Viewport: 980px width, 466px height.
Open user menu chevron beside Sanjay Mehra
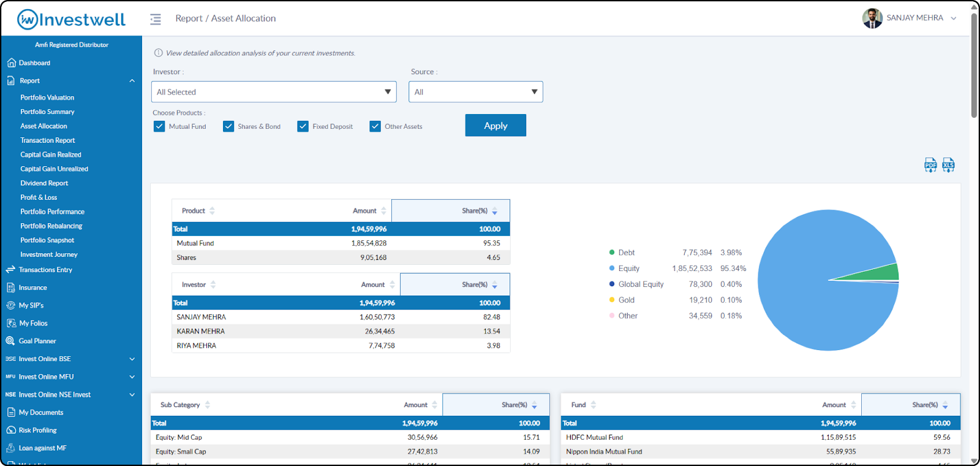tap(954, 18)
